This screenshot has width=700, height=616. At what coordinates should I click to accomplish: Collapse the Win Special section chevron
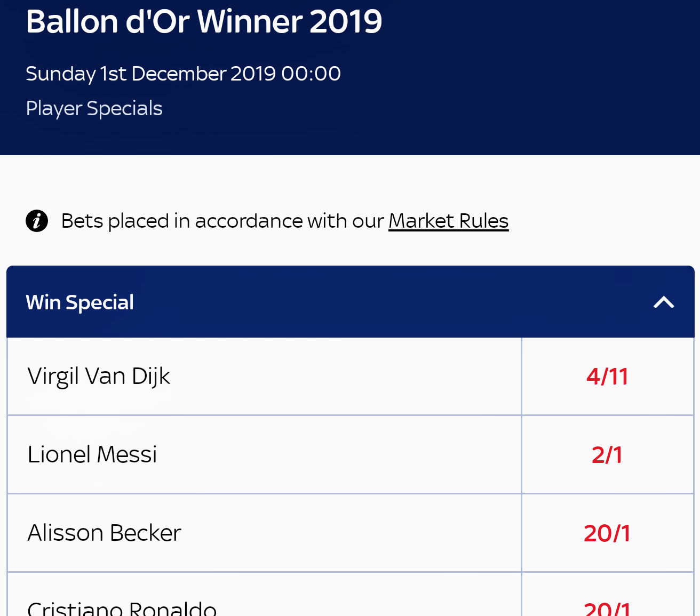click(664, 302)
